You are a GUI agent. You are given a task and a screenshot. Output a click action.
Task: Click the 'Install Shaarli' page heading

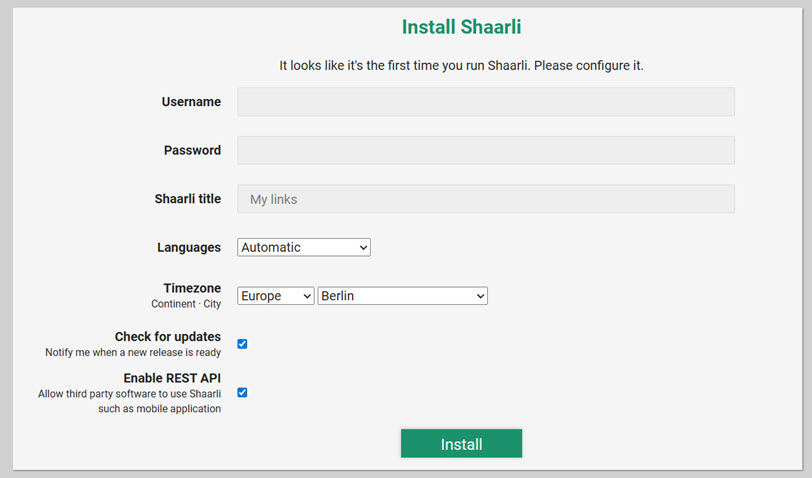point(461,27)
